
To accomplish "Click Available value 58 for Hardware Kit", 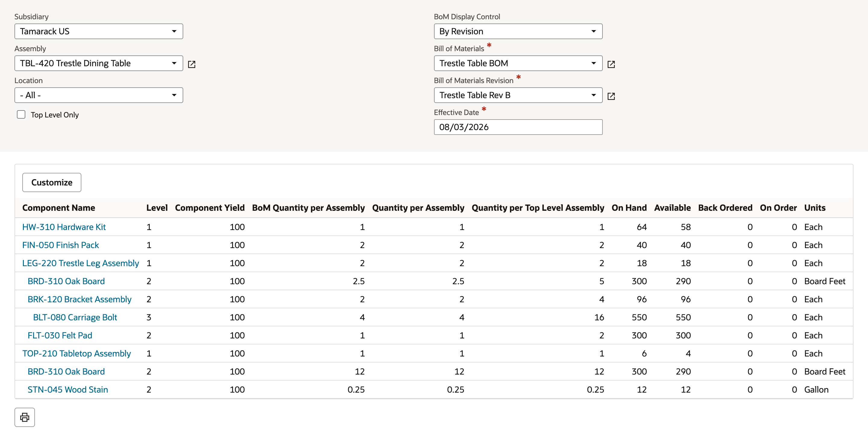I will click(x=686, y=227).
